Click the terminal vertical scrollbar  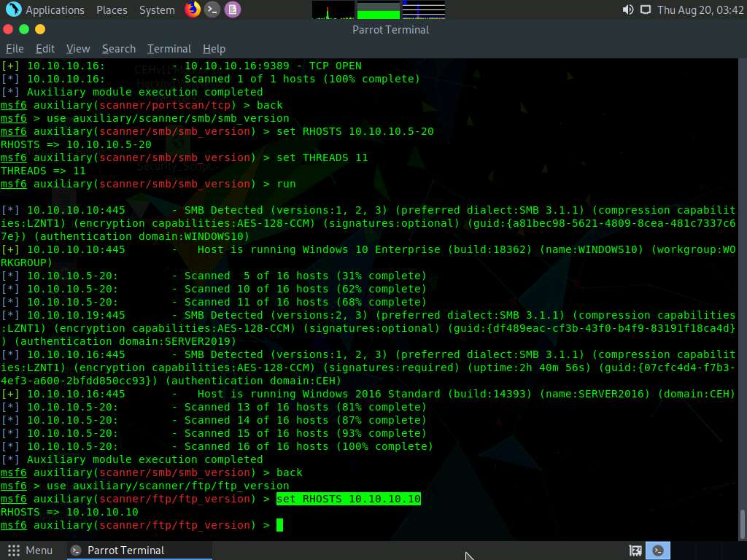point(742,525)
